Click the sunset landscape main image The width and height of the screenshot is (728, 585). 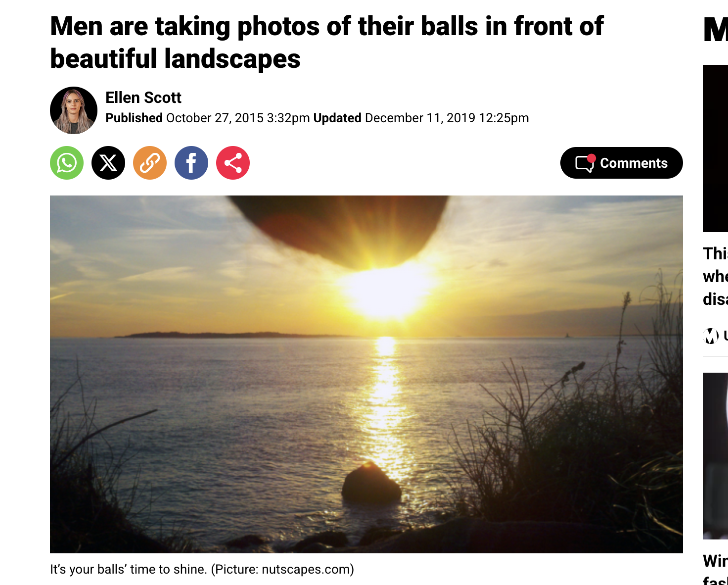pos(366,374)
